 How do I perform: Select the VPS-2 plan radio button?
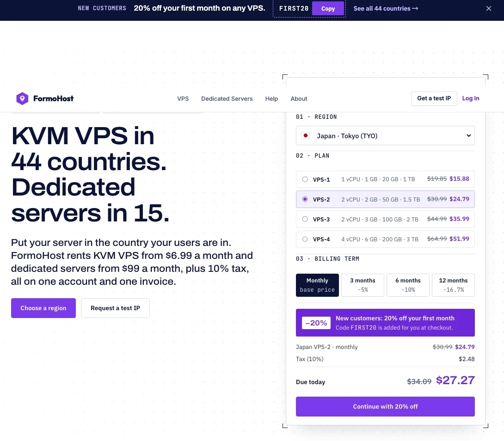pyautogui.click(x=305, y=199)
